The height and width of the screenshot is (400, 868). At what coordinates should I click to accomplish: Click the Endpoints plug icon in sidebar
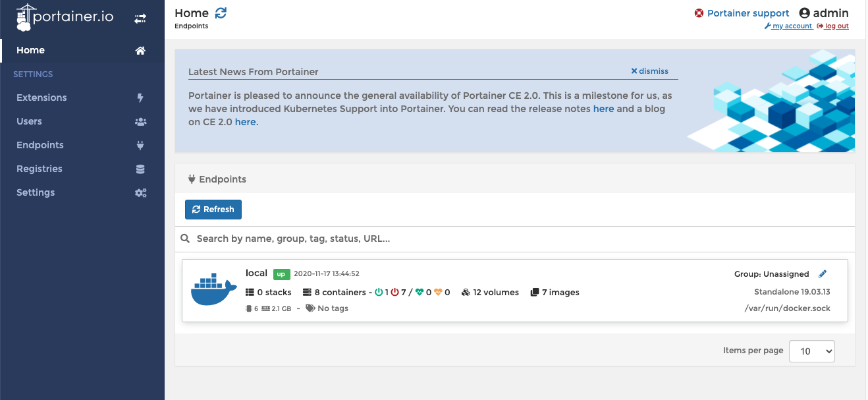[x=140, y=145]
